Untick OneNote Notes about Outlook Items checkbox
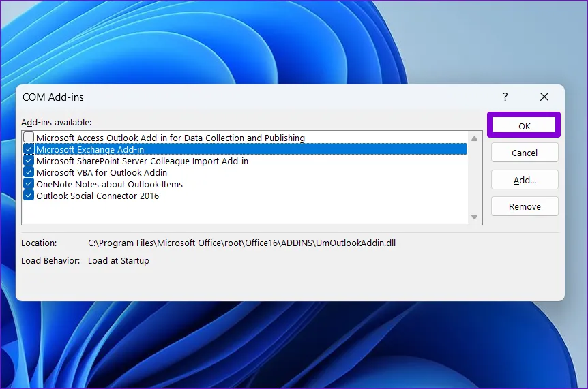This screenshot has width=588, height=389. click(x=29, y=184)
